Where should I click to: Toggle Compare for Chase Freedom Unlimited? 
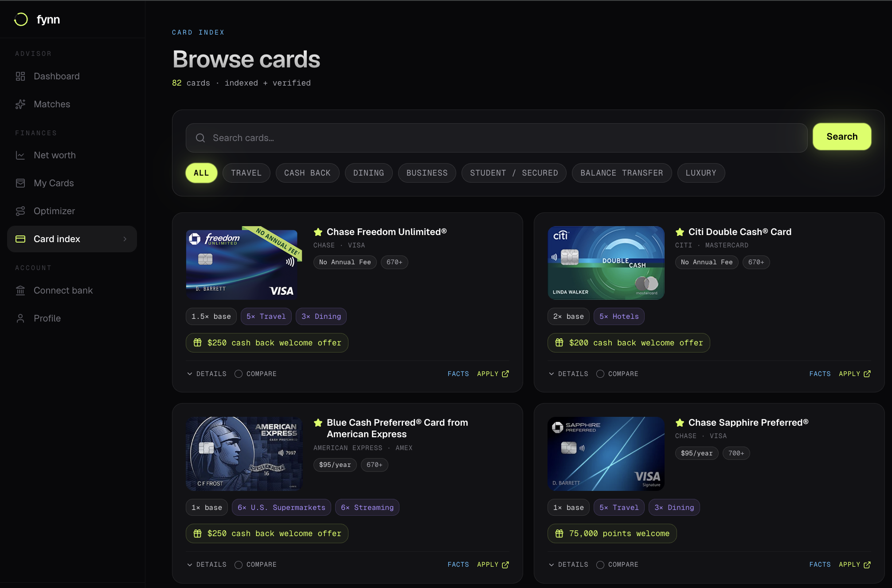(256, 374)
